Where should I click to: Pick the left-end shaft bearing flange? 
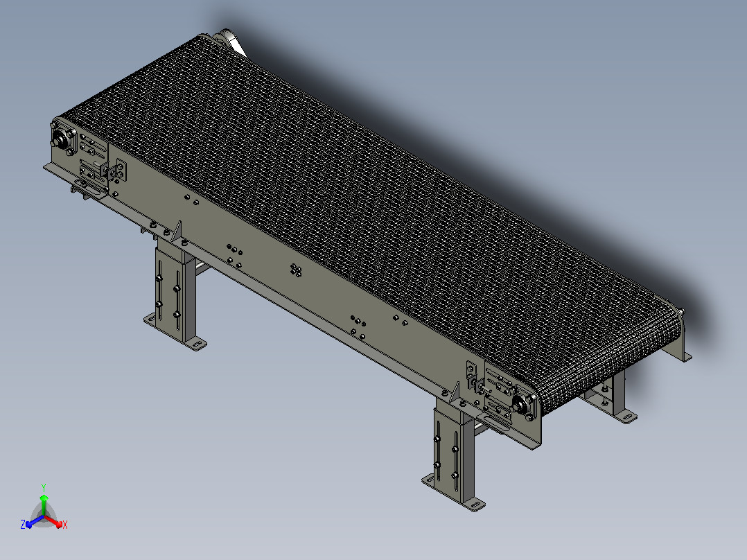click(62, 139)
